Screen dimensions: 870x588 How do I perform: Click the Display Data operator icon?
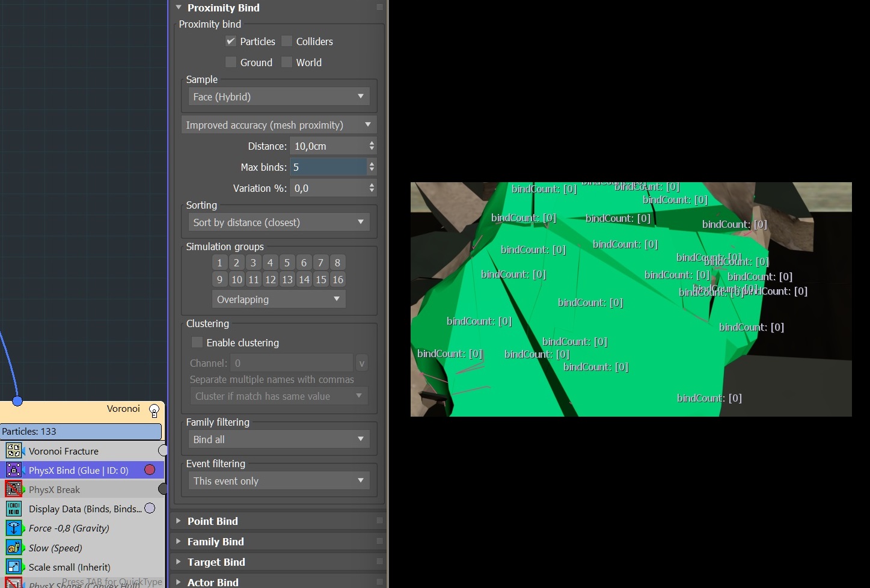[14, 509]
